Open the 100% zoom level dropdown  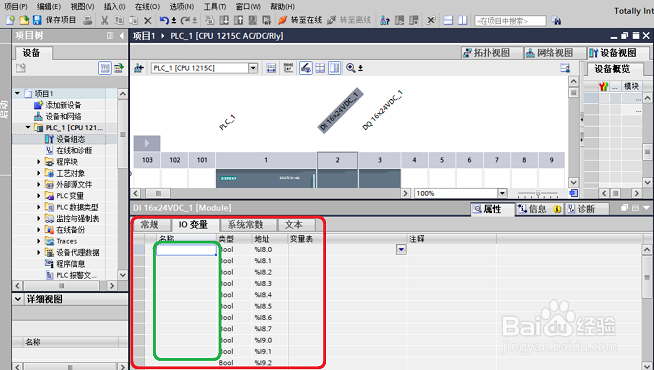coord(503,193)
